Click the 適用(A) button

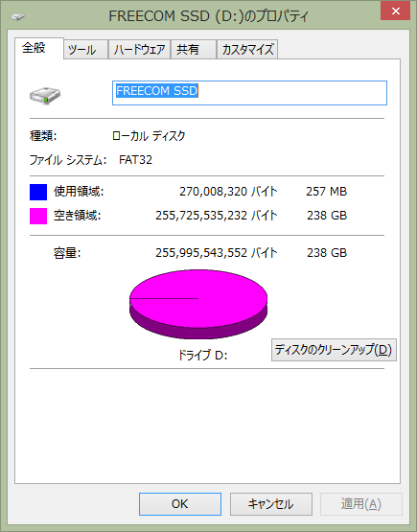(361, 504)
